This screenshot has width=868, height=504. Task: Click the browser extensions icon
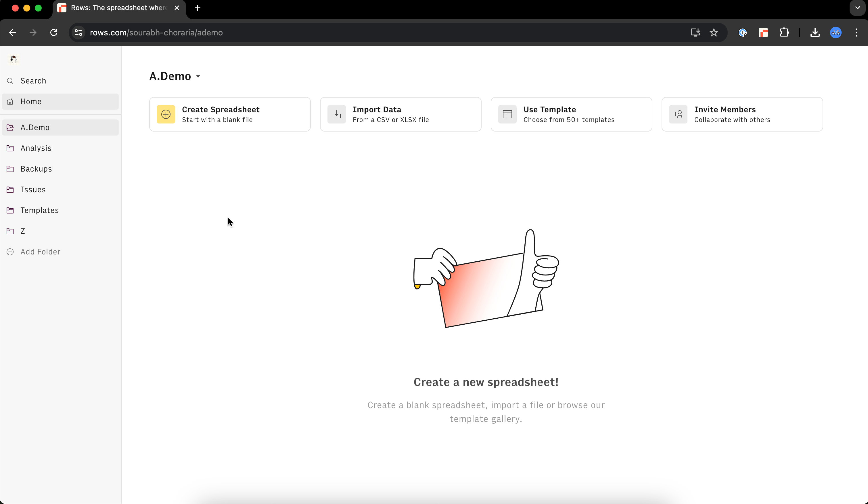[x=785, y=33]
